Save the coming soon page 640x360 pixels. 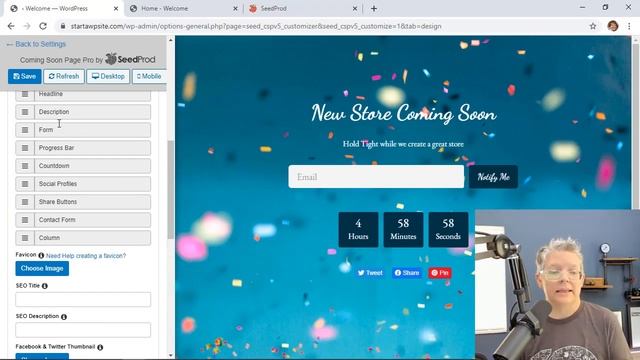(24, 76)
